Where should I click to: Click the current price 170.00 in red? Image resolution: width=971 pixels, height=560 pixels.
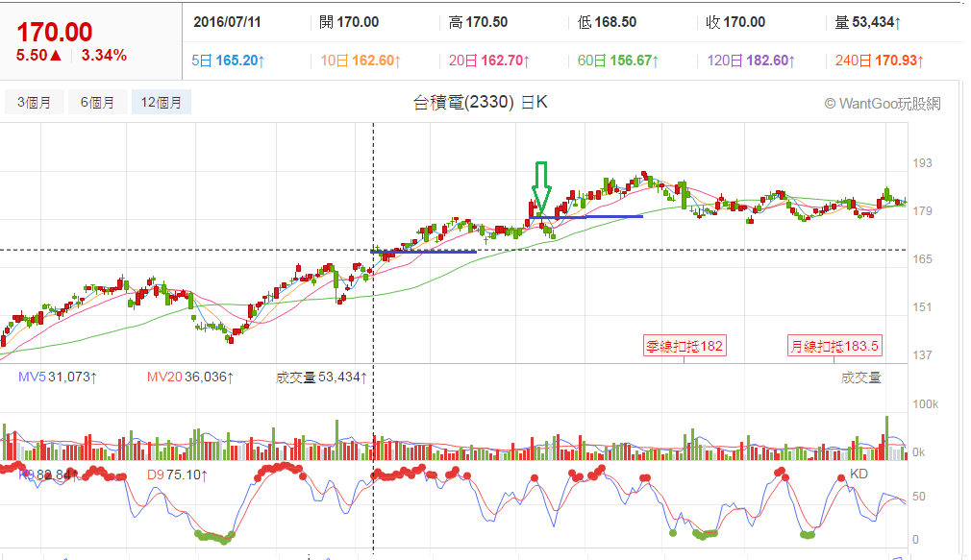55,32
